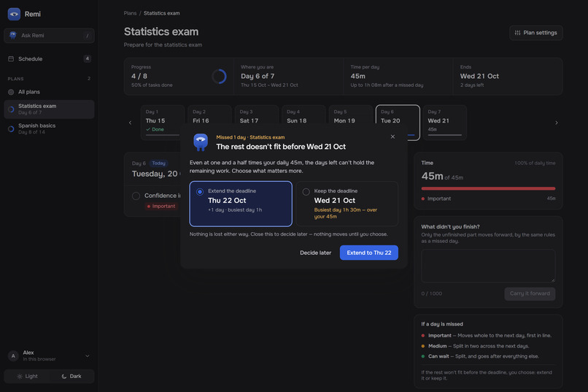588x392 pixels.
Task: Check off the Confidence task circle
Action: [136, 196]
